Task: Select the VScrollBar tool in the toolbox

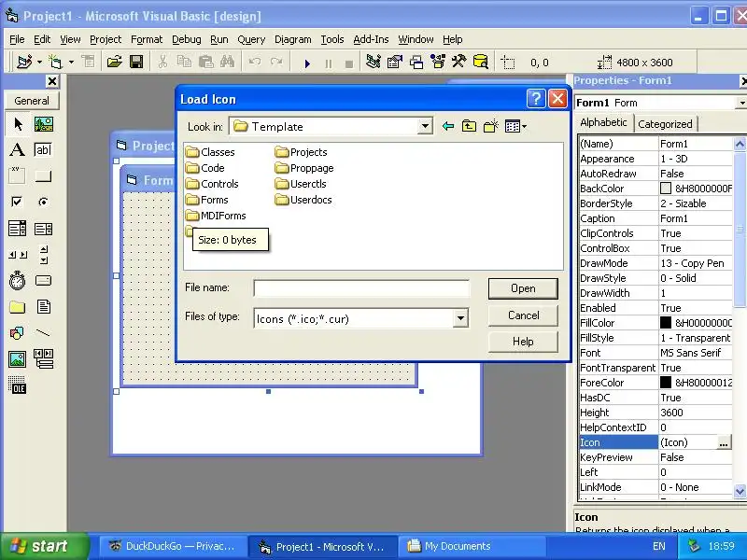Action: click(x=43, y=255)
